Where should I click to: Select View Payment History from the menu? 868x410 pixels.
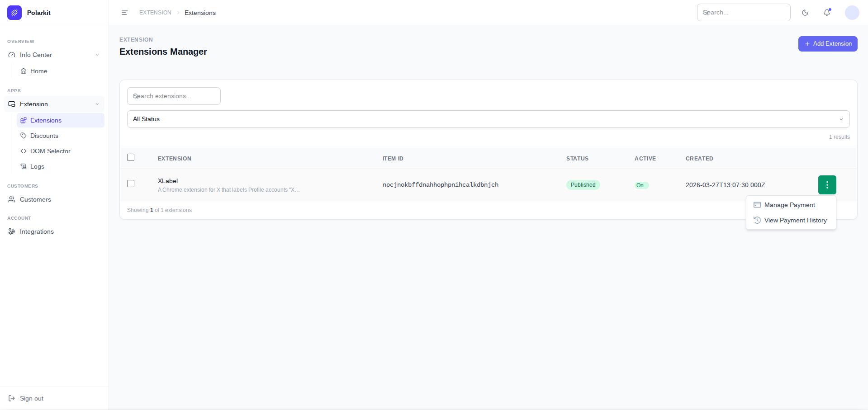pos(791,220)
